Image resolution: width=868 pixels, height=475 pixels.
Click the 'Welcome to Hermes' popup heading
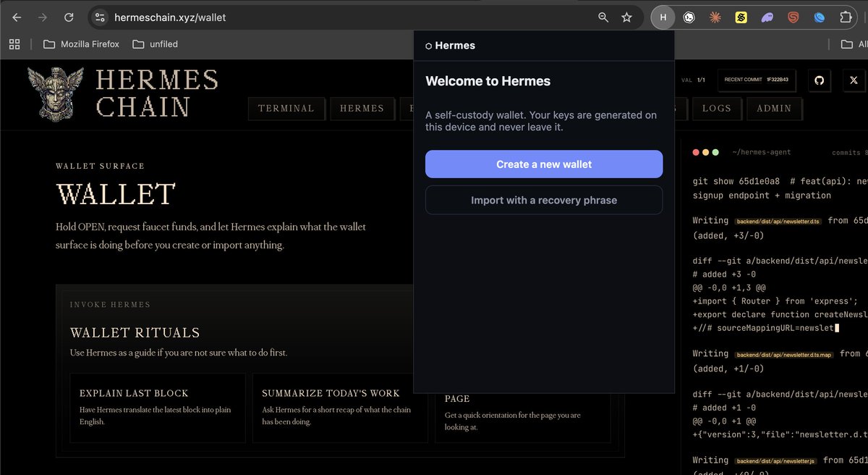click(x=488, y=81)
